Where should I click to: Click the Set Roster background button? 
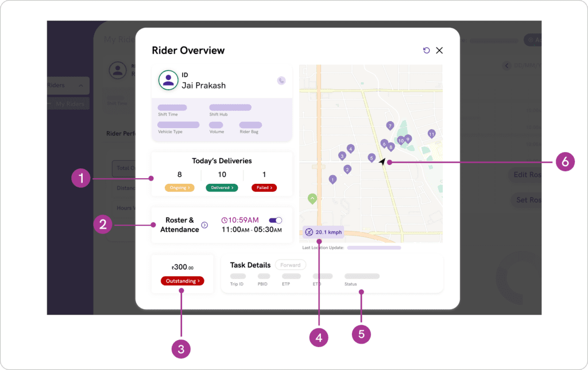[527, 200]
